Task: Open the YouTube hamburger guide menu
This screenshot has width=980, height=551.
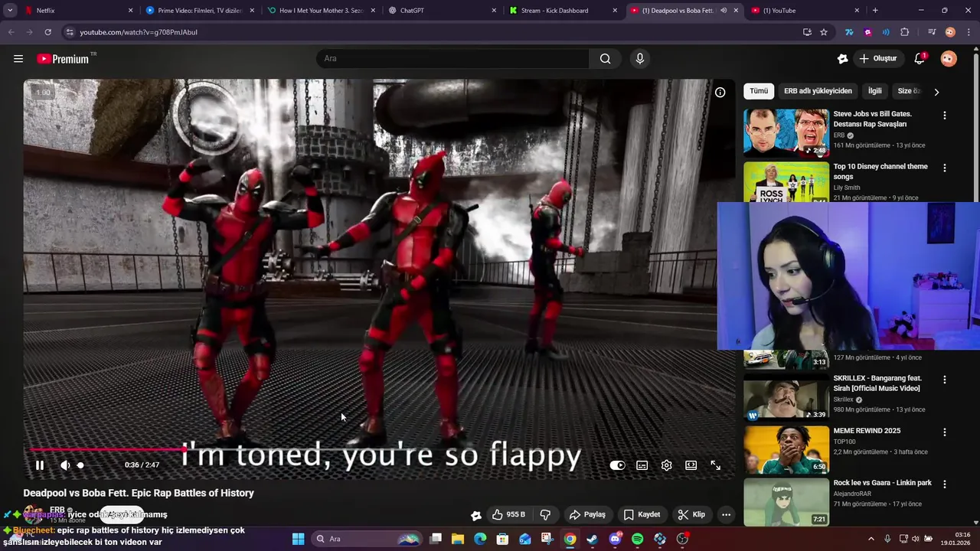Action: pos(18,59)
